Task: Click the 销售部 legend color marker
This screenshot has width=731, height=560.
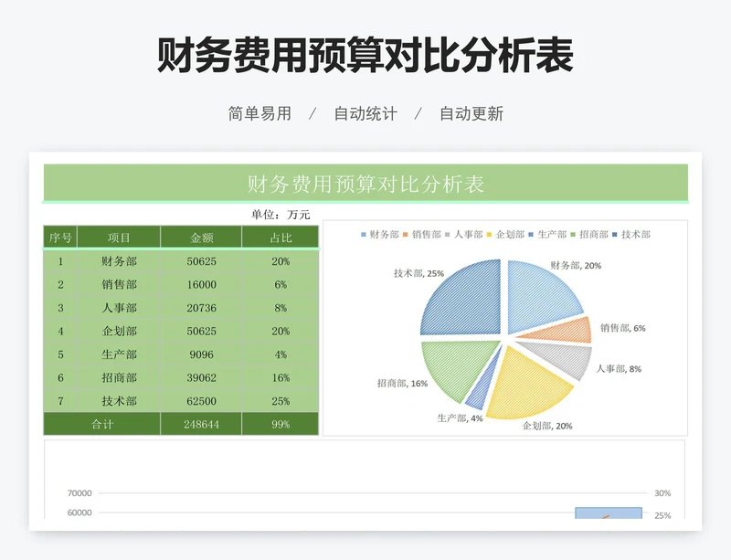Action: (x=406, y=235)
